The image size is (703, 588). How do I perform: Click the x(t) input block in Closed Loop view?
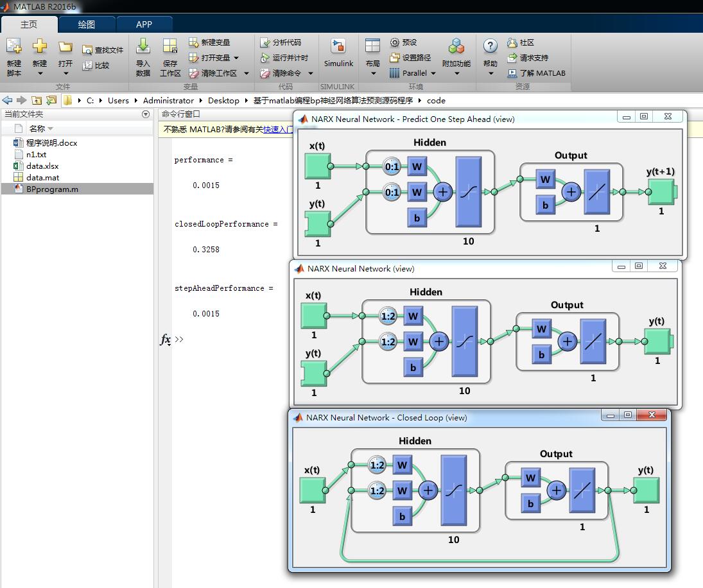tap(313, 490)
